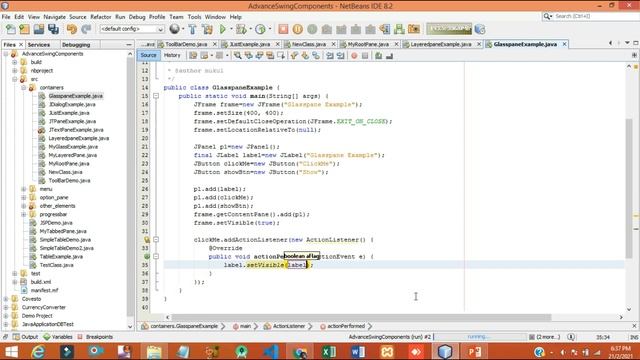Open the Navigate menu
The image size is (640, 360).
[x=54, y=17]
